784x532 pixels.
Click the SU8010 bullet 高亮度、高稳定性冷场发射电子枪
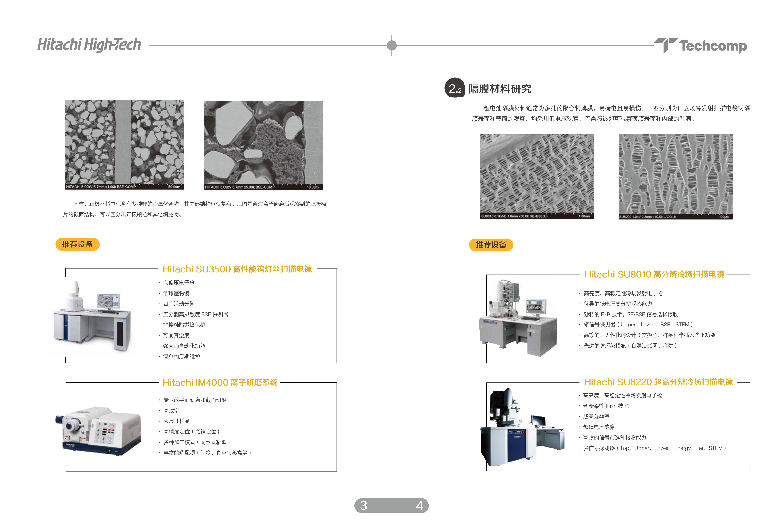click(x=621, y=293)
